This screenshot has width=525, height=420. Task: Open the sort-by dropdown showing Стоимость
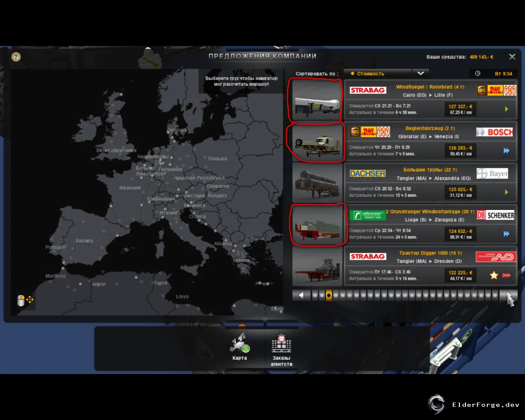click(378, 73)
